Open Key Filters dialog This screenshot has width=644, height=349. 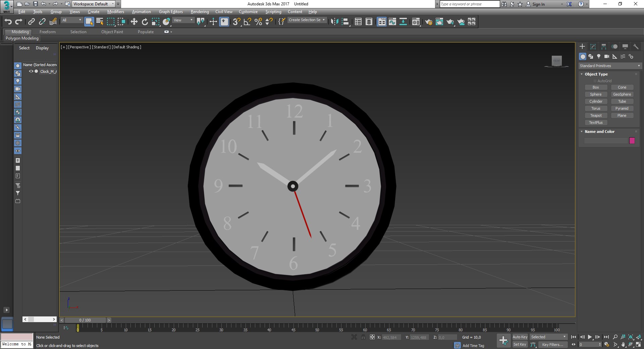[552, 344]
